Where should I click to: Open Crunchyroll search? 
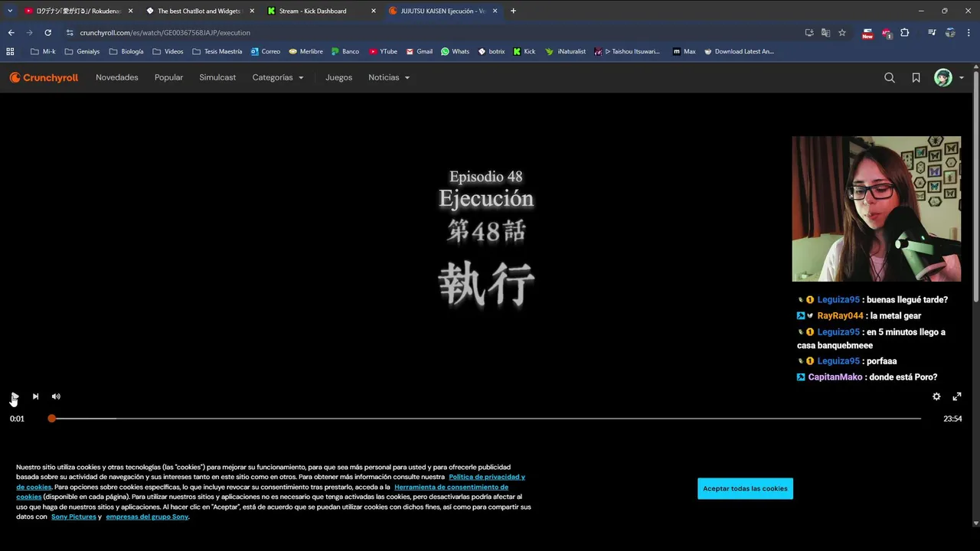[x=890, y=77]
